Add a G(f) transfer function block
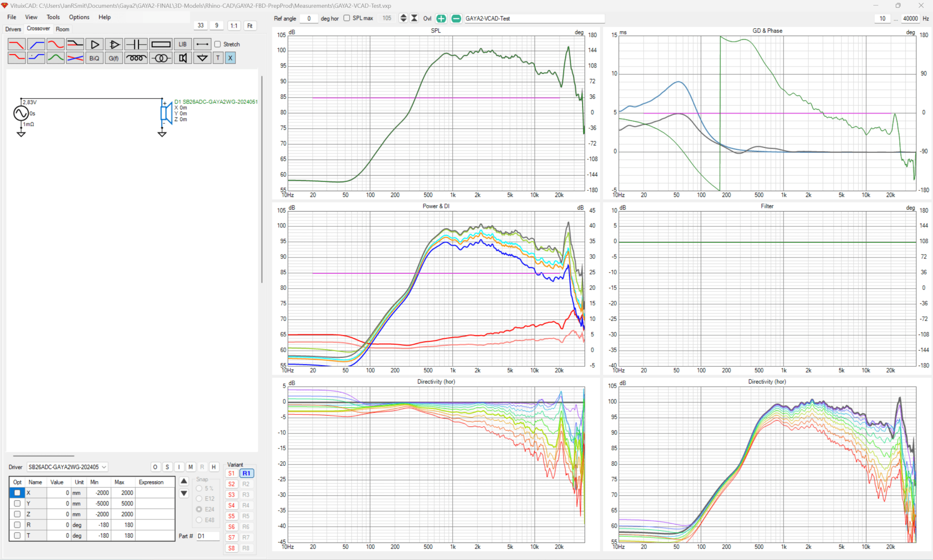933x560 pixels. click(x=114, y=58)
